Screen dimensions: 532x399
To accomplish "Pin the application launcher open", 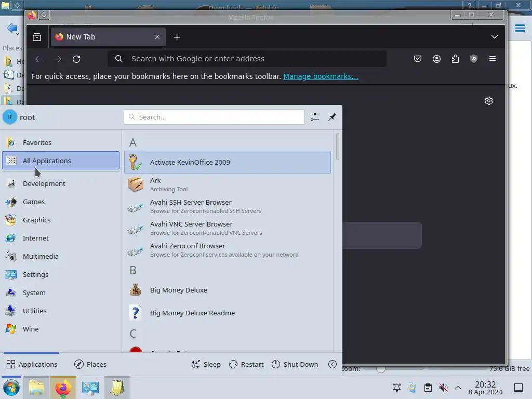I will [x=332, y=117].
